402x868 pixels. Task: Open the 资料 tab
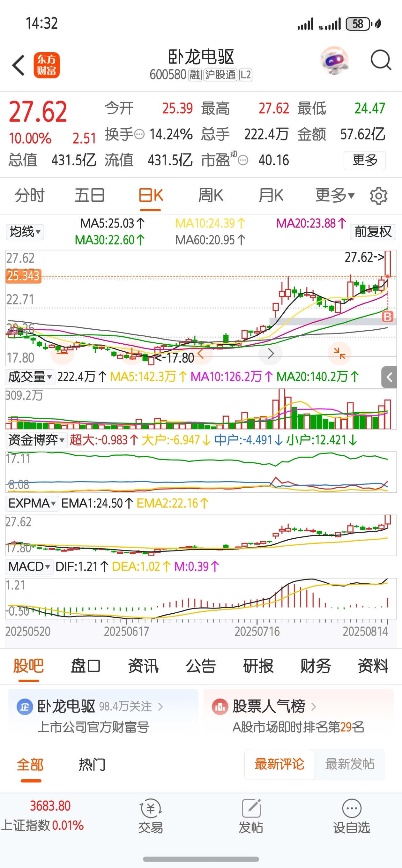coord(373,666)
